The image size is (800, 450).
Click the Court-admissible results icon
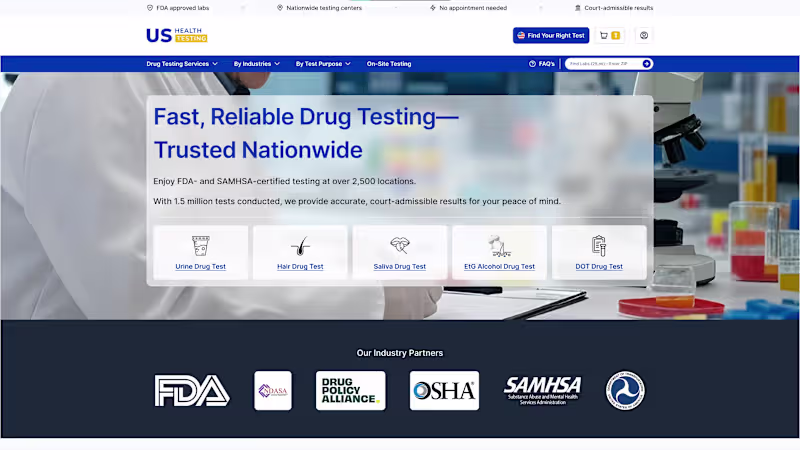pos(578,8)
